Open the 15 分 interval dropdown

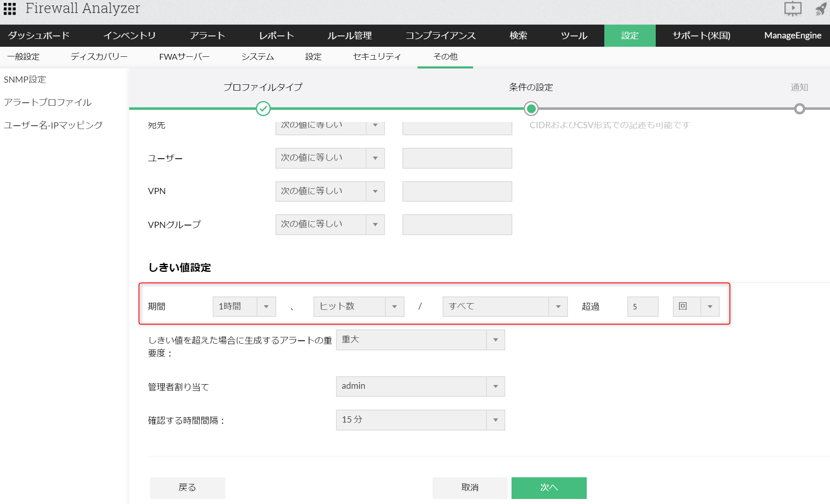click(420, 420)
